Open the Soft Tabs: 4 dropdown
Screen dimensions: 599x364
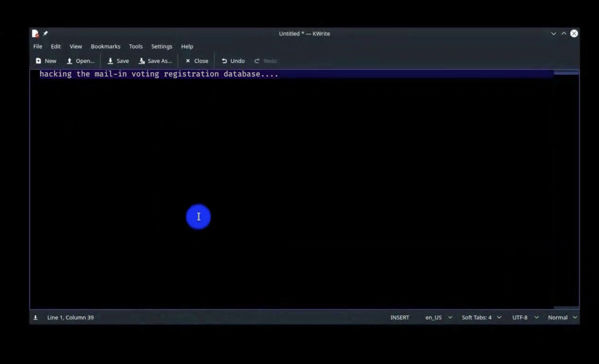[477, 317]
